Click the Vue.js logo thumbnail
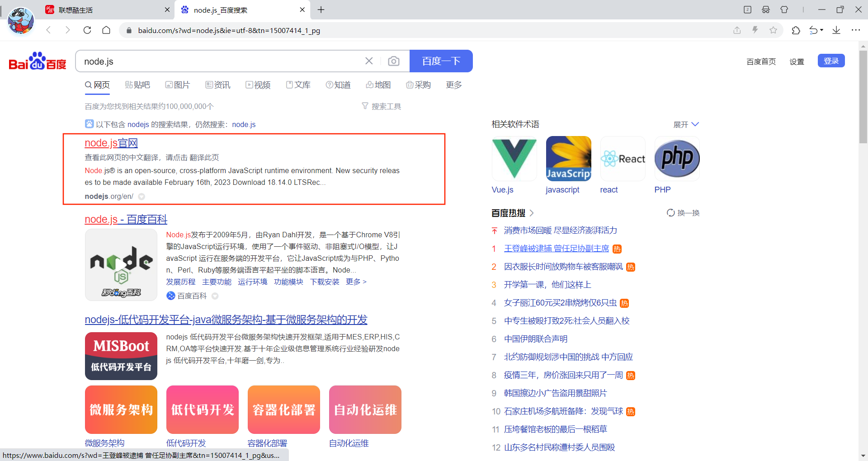The image size is (868, 461). (514, 159)
